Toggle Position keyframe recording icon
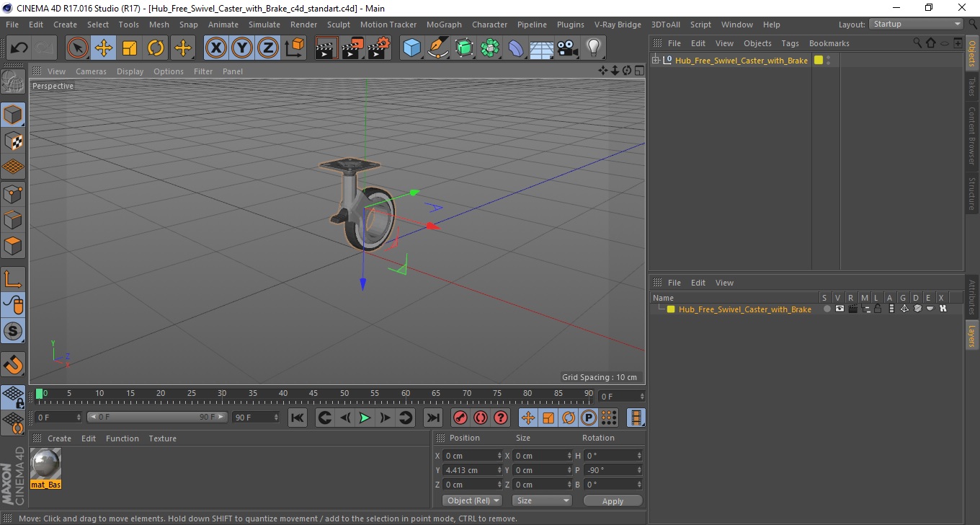 tap(528, 418)
